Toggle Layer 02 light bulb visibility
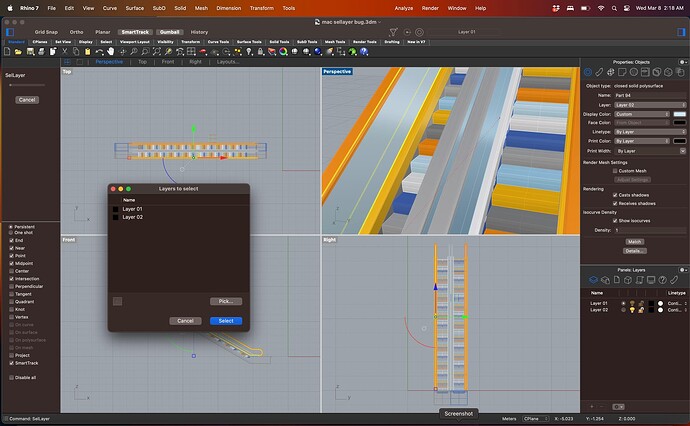 [632, 310]
